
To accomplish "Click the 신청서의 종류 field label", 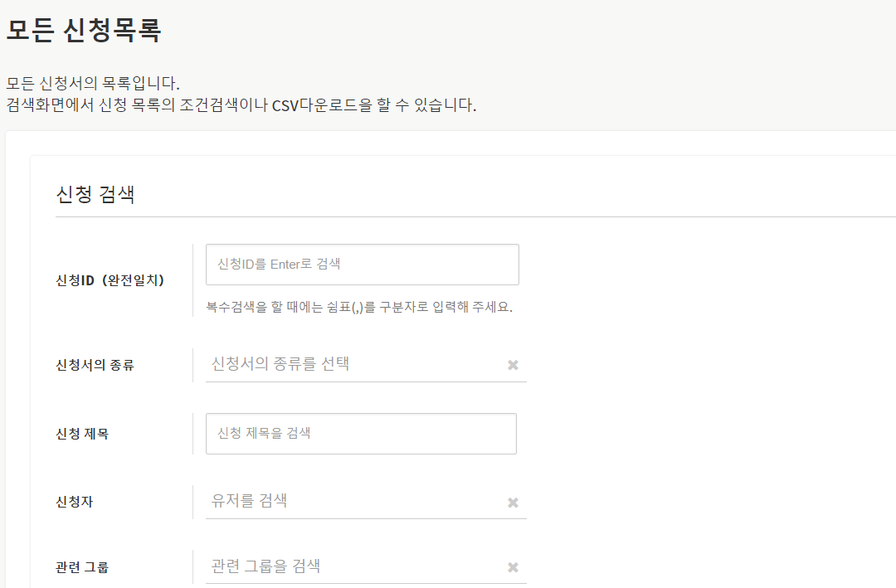I will tap(95, 365).
